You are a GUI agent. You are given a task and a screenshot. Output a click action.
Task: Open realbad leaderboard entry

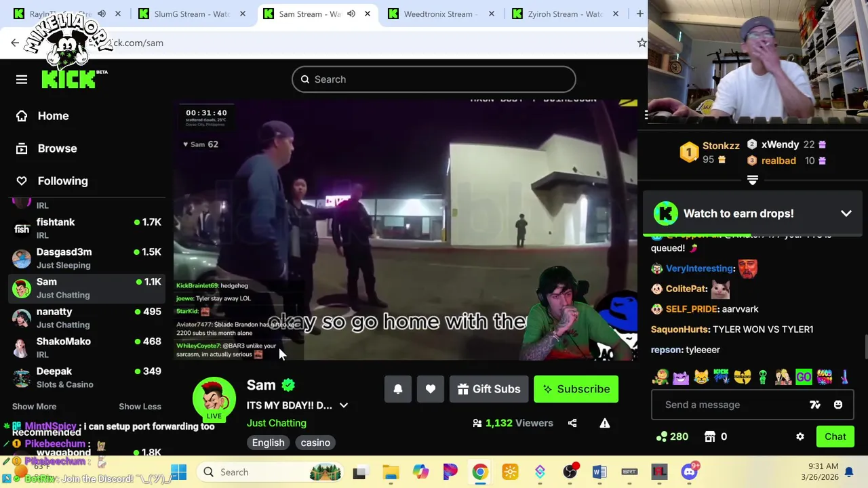786,161
